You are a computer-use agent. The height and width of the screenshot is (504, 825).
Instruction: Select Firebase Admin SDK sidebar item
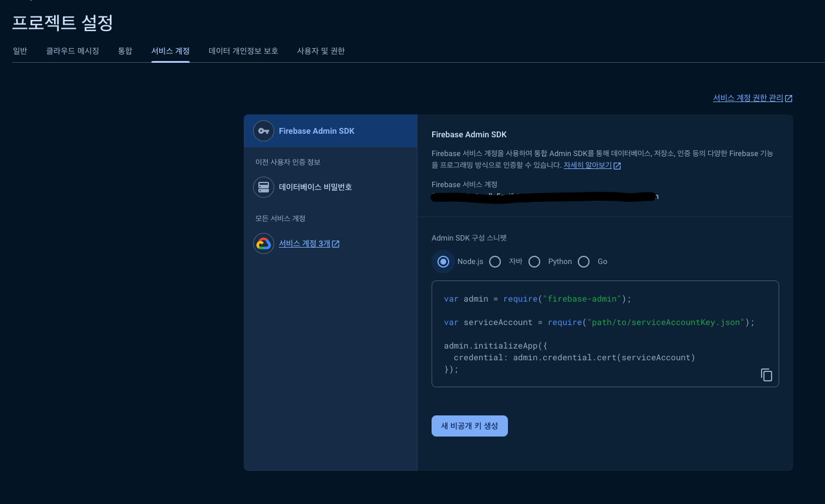331,131
